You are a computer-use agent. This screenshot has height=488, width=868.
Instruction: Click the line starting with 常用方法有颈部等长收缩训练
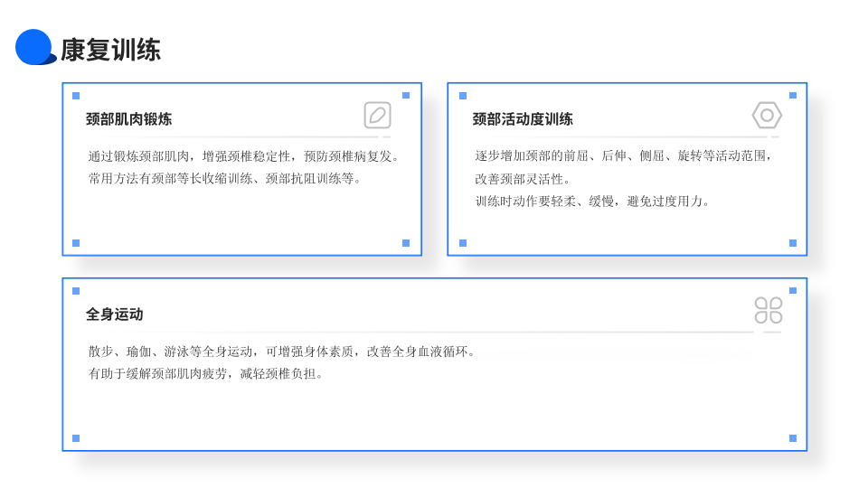pos(224,178)
